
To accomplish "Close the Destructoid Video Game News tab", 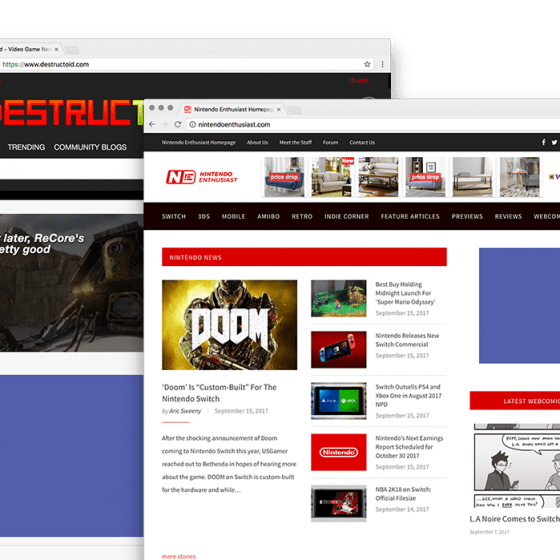I will pos(56,50).
